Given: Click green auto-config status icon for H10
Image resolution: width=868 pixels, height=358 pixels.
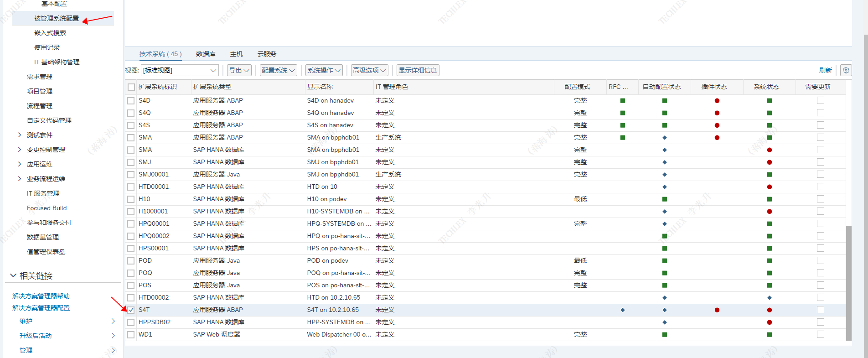Looking at the screenshot, I should tap(665, 199).
